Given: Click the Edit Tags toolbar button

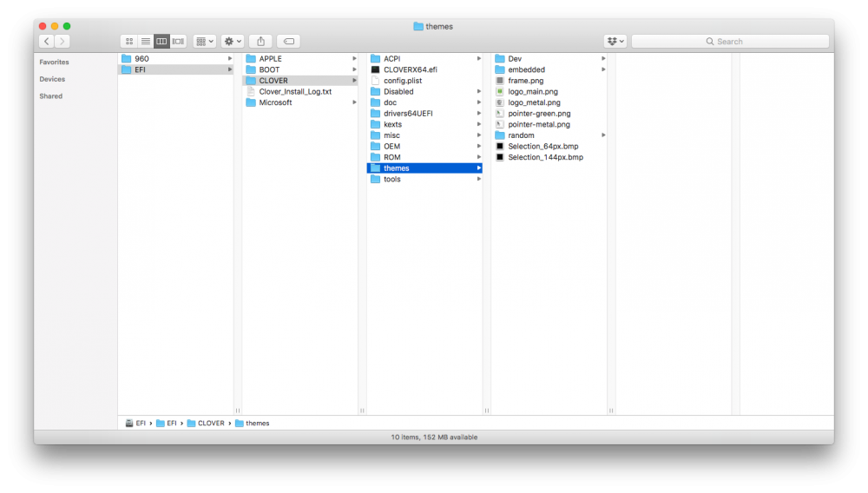Looking at the screenshot, I should click(288, 41).
